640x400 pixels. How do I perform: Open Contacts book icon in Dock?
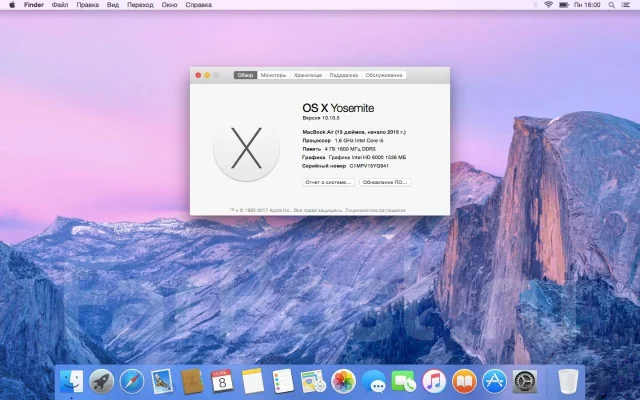coord(192,381)
